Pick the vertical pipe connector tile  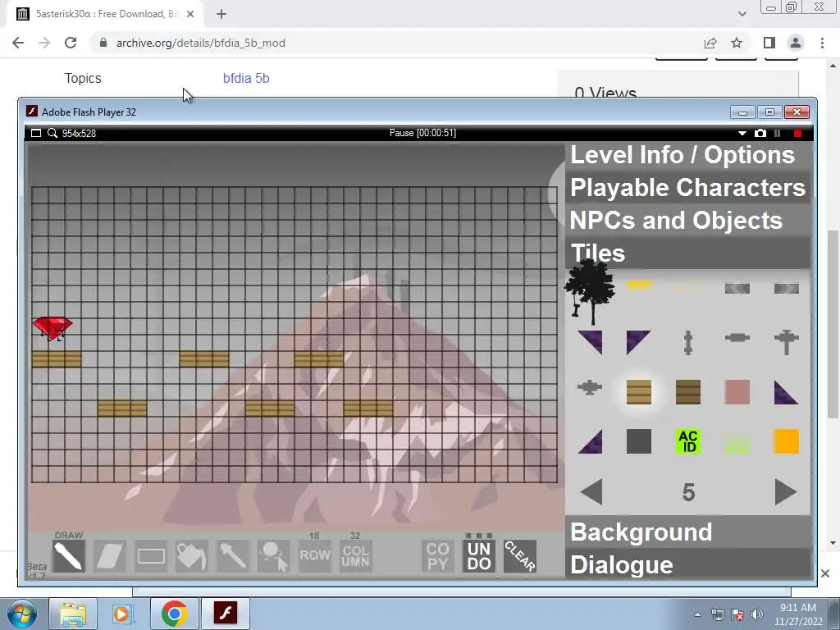[688, 343]
